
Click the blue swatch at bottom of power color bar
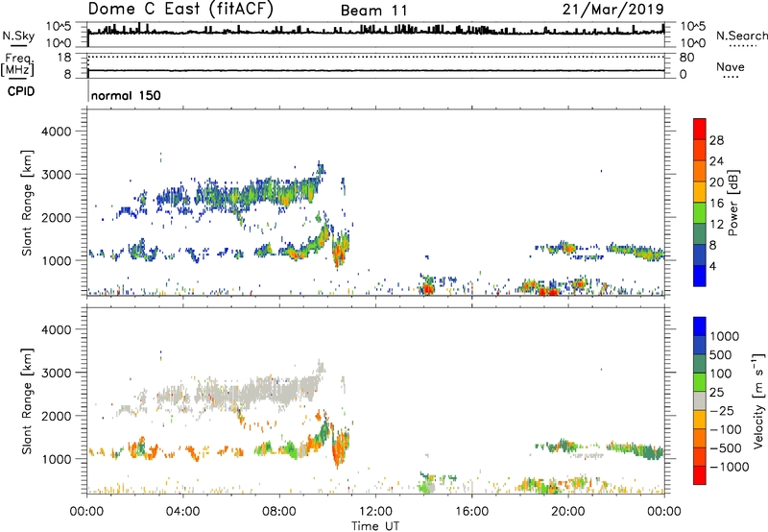(x=700, y=276)
